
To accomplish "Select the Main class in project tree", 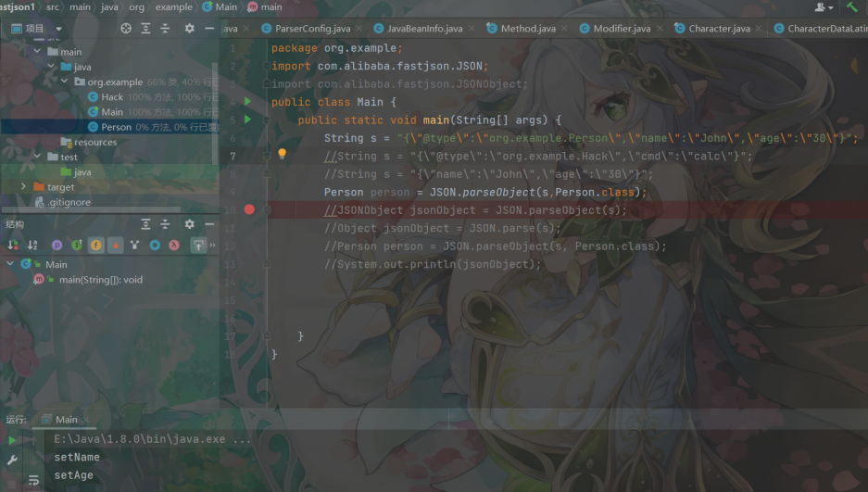I will click(112, 112).
